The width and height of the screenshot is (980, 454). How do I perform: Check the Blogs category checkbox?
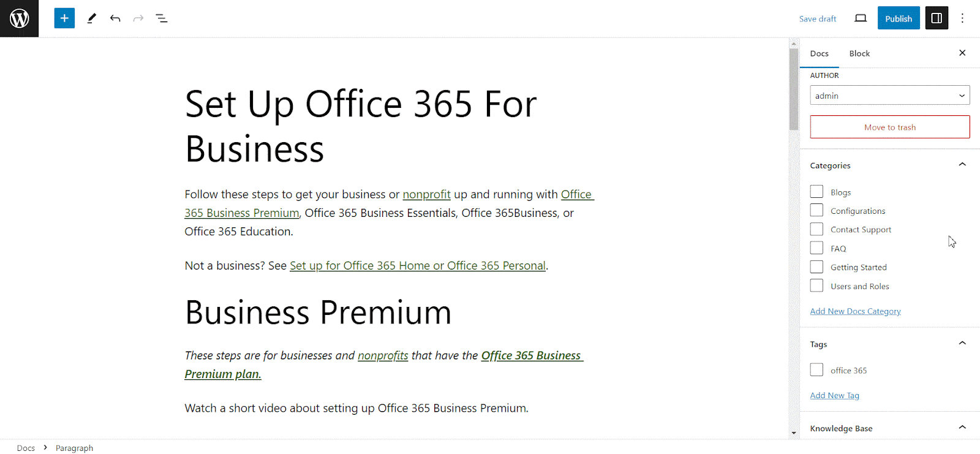(816, 192)
